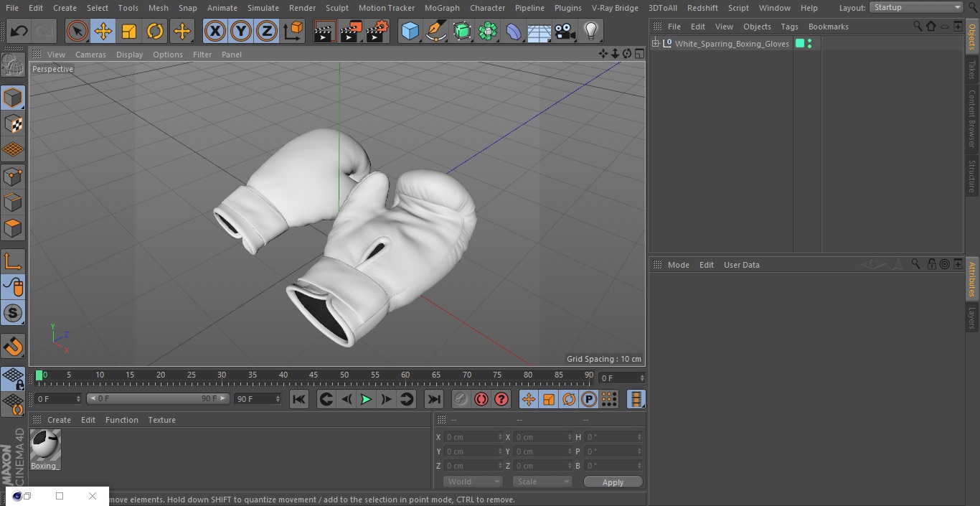This screenshot has width=980, height=506.
Task: Toggle coordinate system icon
Action: [293, 31]
